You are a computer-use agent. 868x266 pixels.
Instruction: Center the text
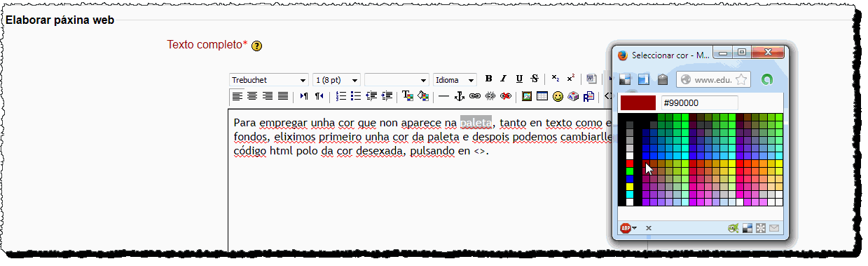[252, 96]
